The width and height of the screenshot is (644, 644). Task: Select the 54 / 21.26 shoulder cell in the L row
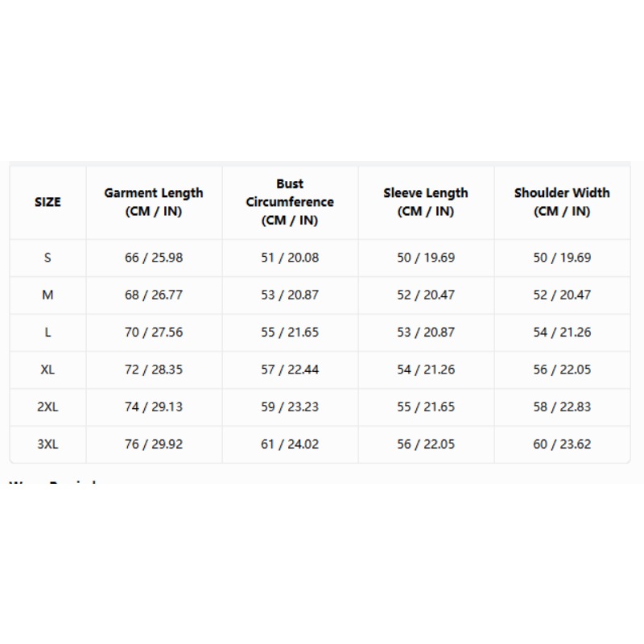pyautogui.click(x=562, y=332)
